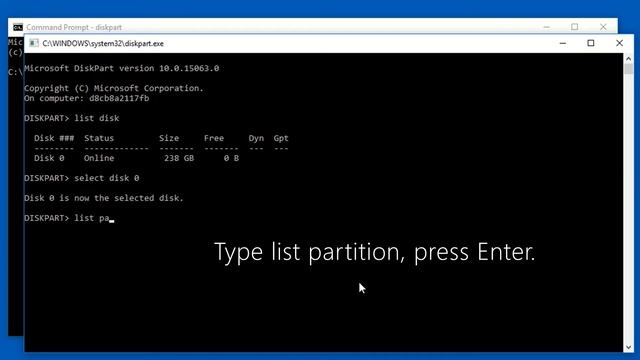Screen dimensions: 640x360
Task: Click the 'list pa' prompt input line
Action: [69, 218]
